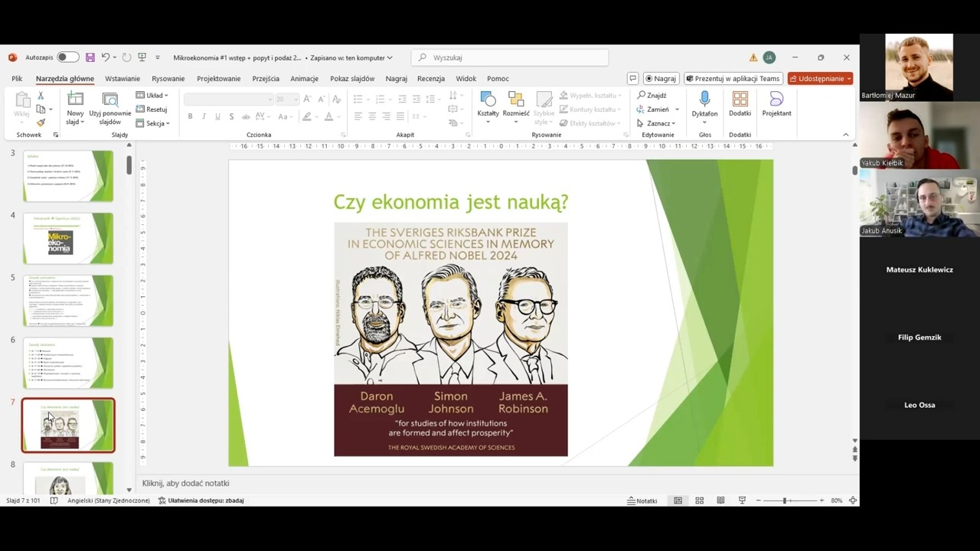The image size is (980, 551).
Task: Align text left in Akapit group
Action: pyautogui.click(x=358, y=116)
